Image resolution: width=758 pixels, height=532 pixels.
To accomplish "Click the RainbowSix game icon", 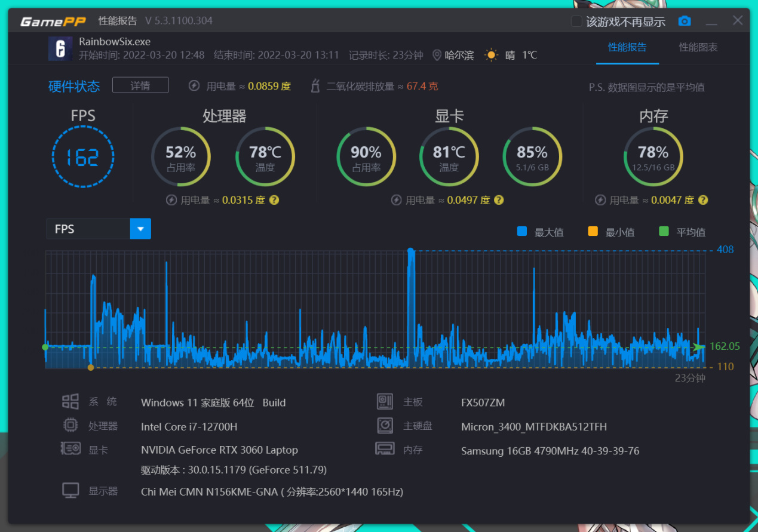I will point(60,48).
